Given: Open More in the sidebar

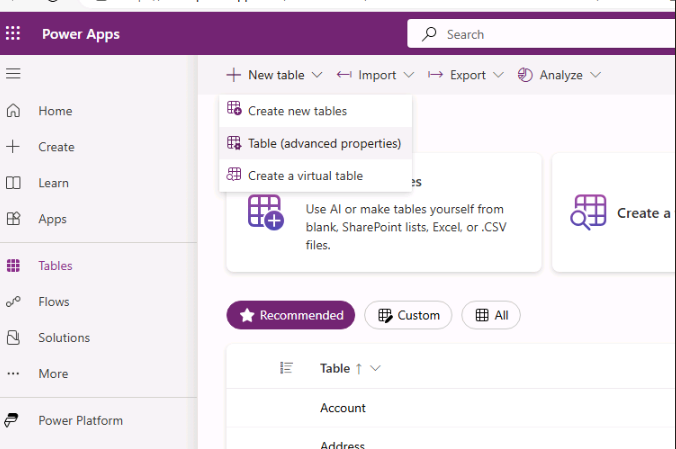Looking at the screenshot, I should click(53, 374).
